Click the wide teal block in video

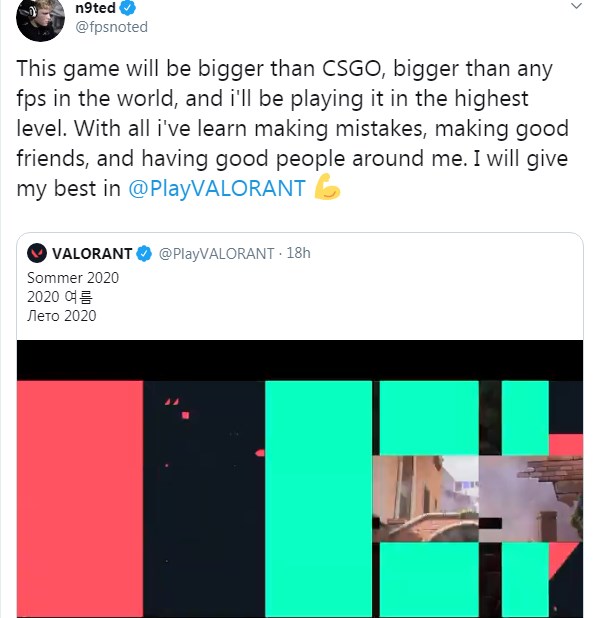tap(318, 498)
